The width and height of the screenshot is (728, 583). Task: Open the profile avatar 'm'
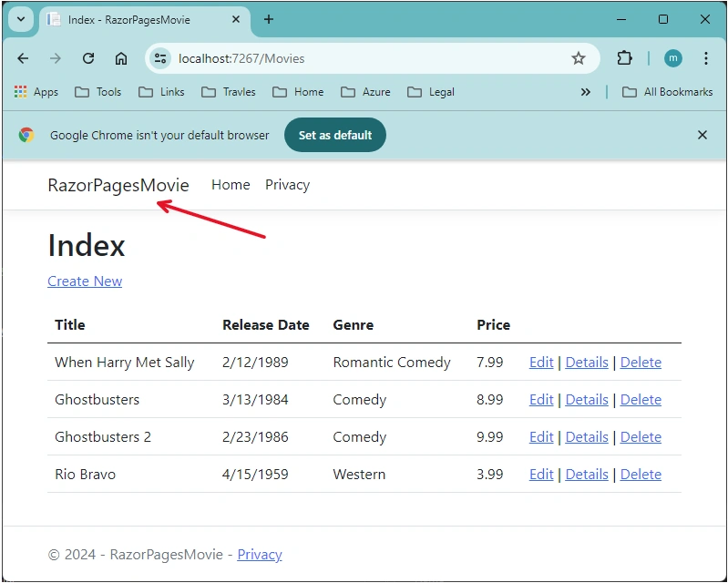tap(672, 58)
